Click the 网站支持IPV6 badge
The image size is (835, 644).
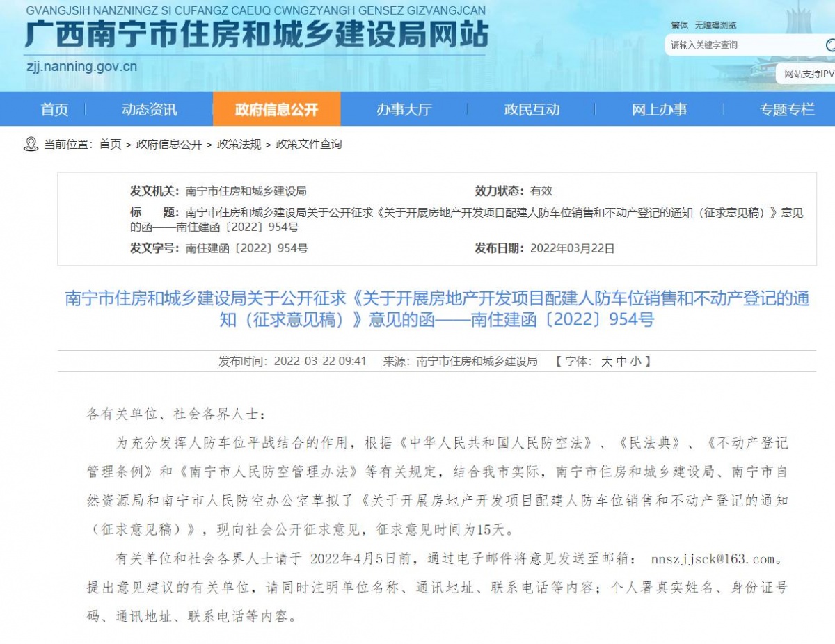coord(809,74)
